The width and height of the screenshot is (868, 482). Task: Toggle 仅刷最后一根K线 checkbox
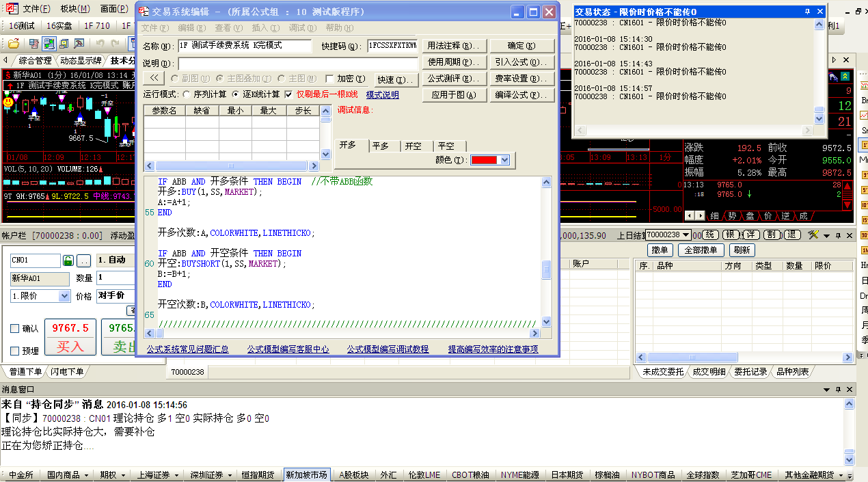click(289, 94)
